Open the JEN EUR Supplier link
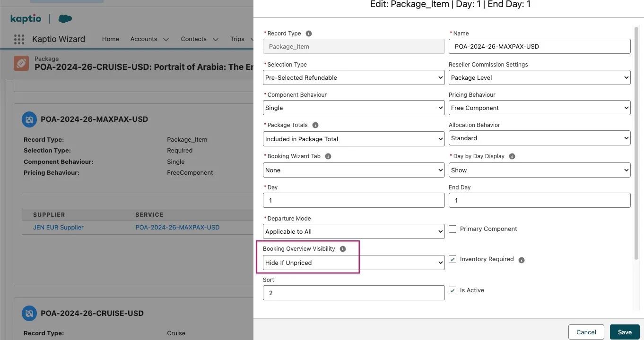 [58, 227]
